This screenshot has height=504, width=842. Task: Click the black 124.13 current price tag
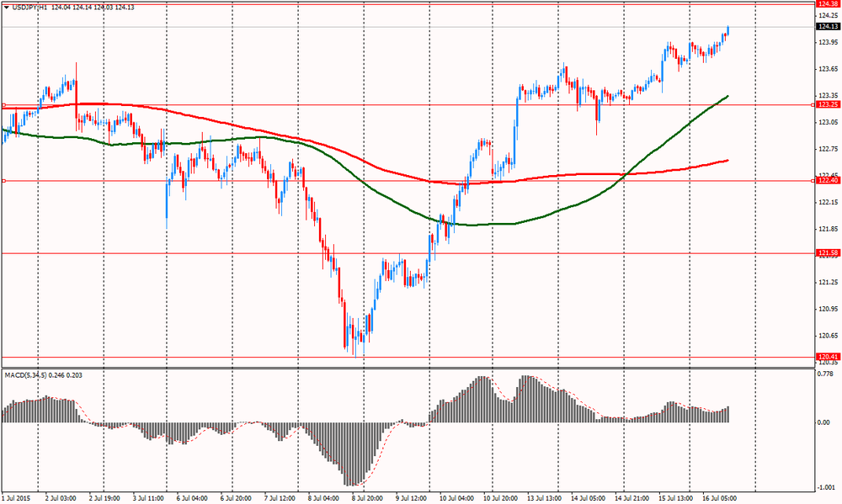click(x=828, y=27)
